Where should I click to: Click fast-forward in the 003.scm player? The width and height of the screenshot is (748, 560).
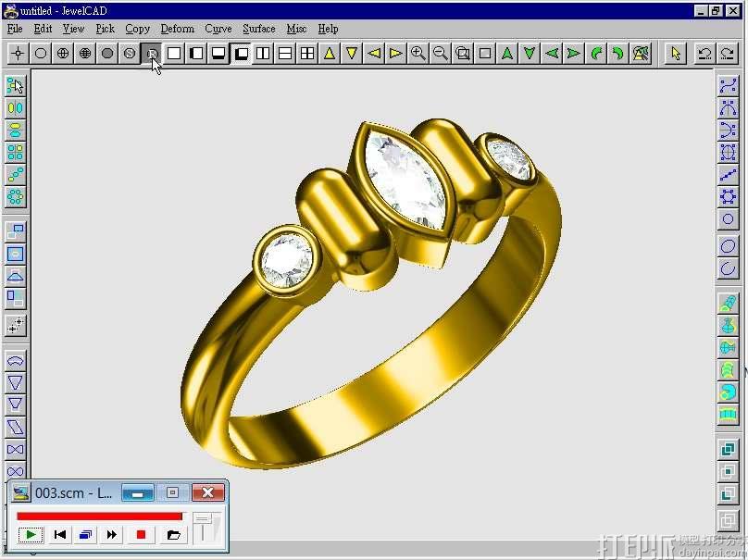(x=112, y=534)
